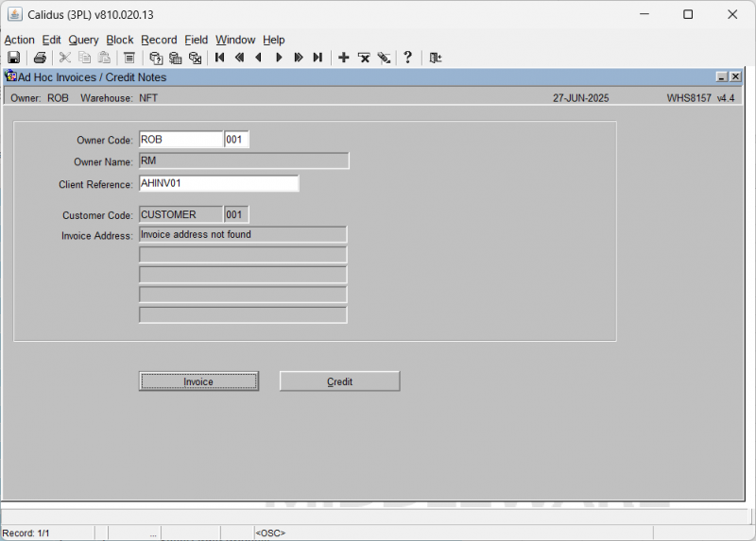
Task: Click the 'Invoice address not found' field
Action: click(243, 234)
